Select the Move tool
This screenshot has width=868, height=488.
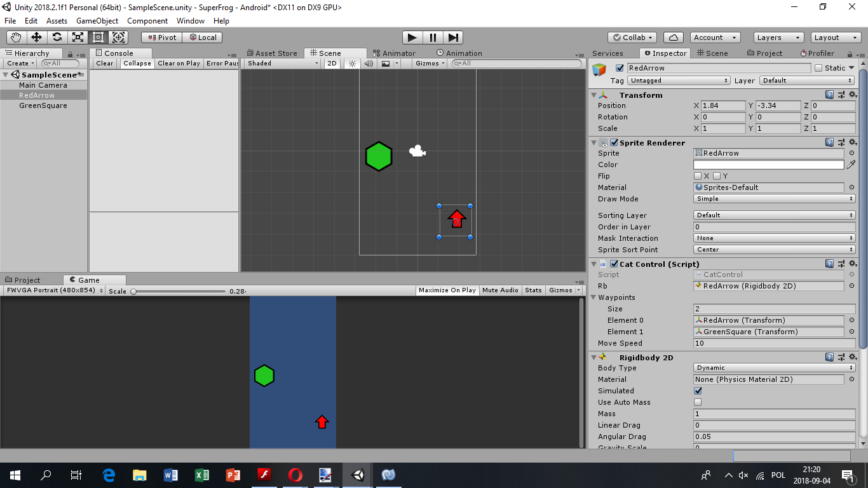click(x=36, y=37)
